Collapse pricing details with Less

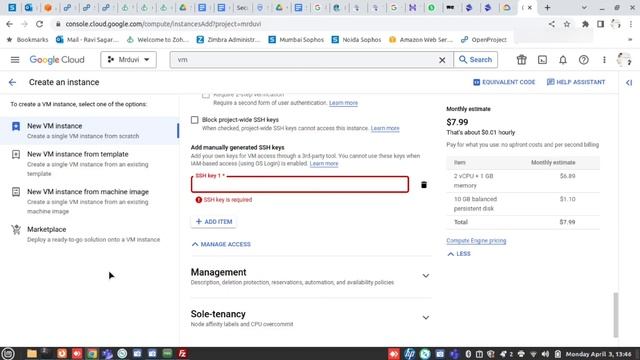pos(459,254)
